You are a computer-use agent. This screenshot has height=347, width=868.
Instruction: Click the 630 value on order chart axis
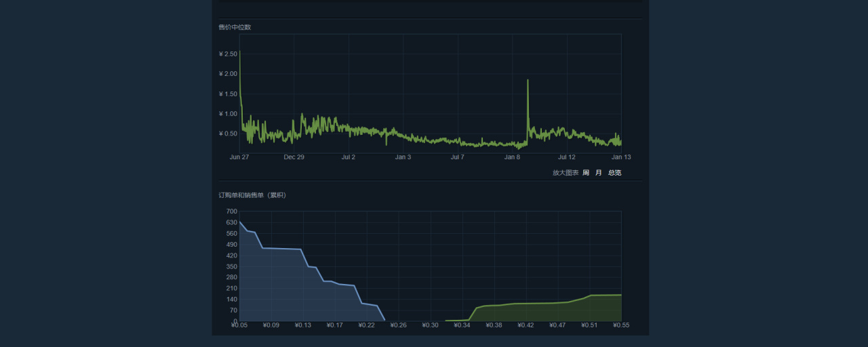[231, 222]
